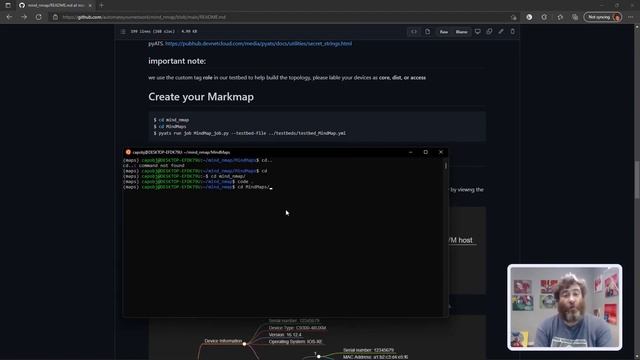Minimize the terminal window
The height and width of the screenshot is (360, 640).
click(x=411, y=152)
